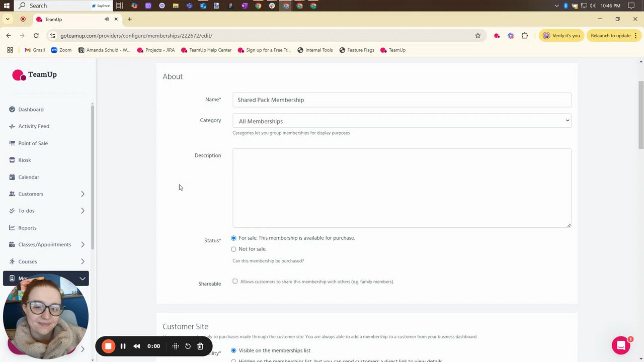Click the TeamUp logo in sidebar
The width and height of the screenshot is (644, 362).
(x=34, y=74)
